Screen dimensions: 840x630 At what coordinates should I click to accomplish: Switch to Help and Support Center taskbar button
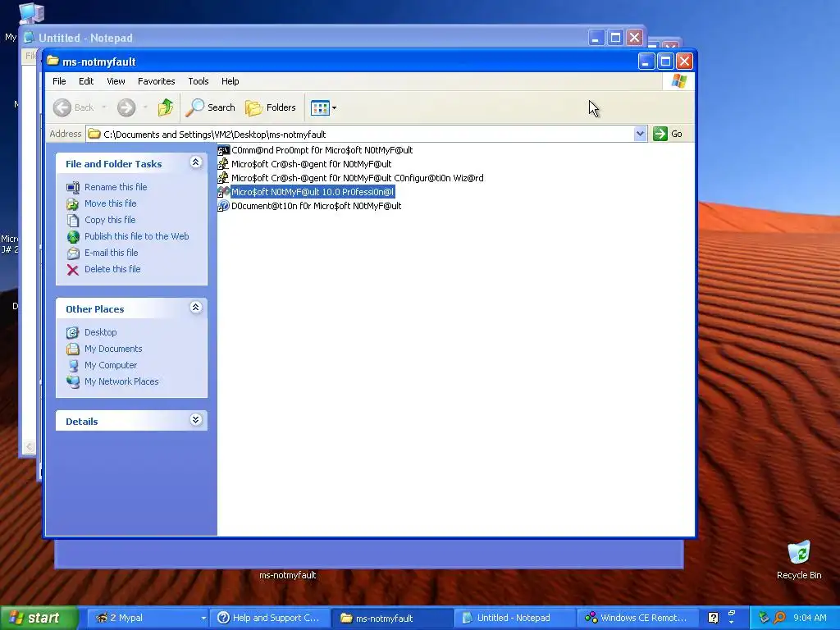pos(270,618)
